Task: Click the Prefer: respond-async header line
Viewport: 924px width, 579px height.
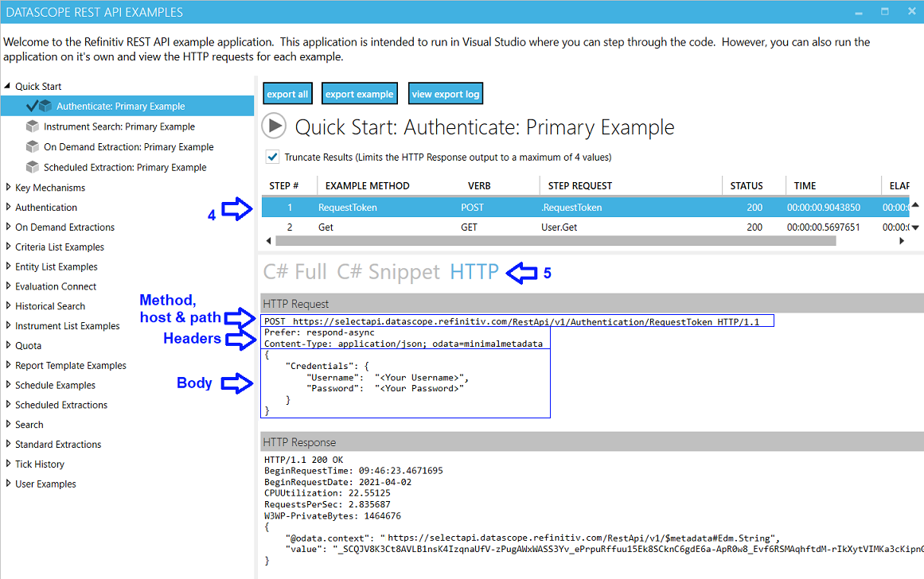Action: coord(319,332)
